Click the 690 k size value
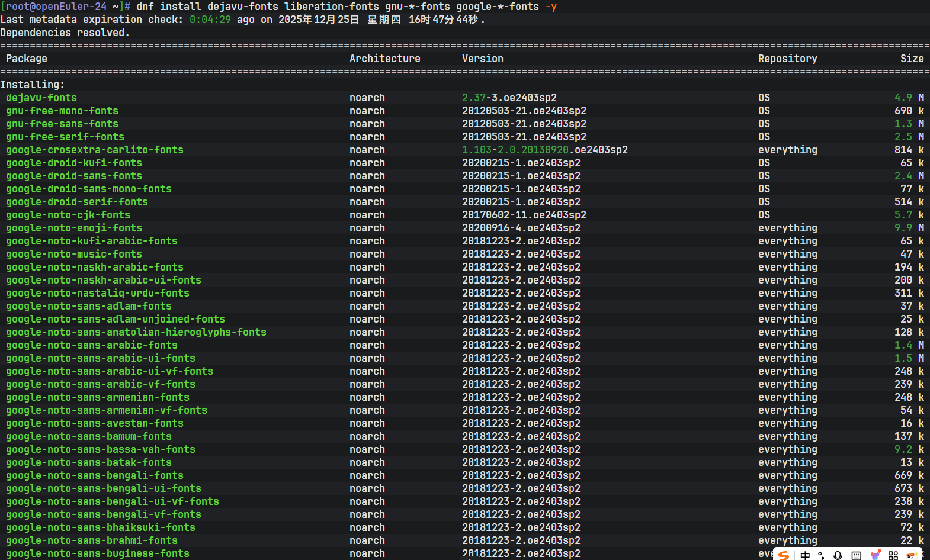The height and width of the screenshot is (560, 930). 909,111
